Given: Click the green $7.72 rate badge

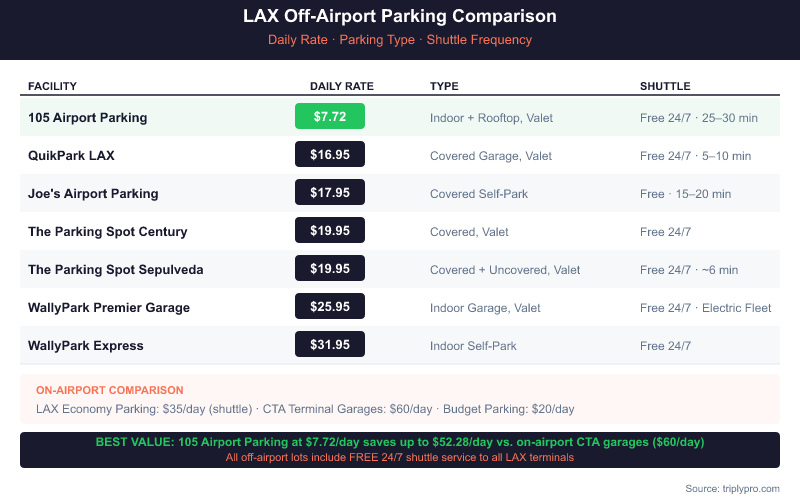Looking at the screenshot, I should coord(330,117).
